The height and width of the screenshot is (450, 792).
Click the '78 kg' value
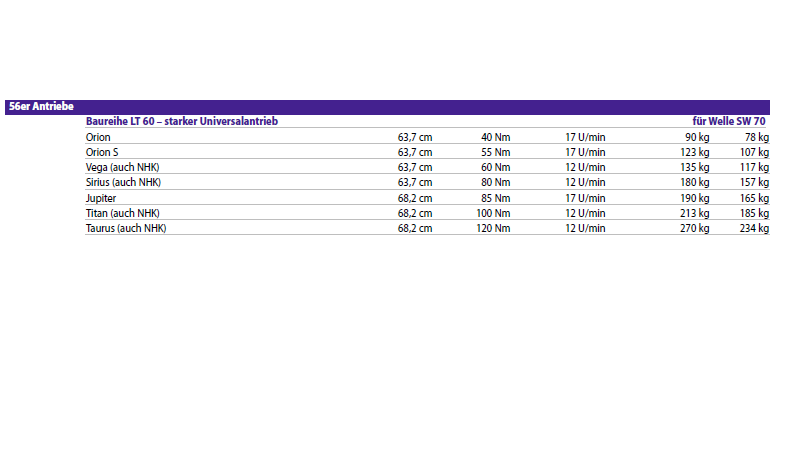coord(757,137)
